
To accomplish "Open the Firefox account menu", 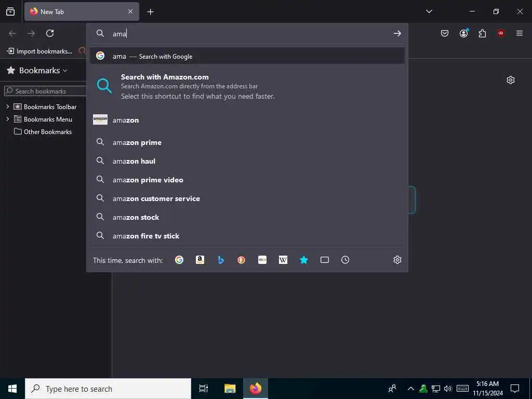I will pos(463,33).
